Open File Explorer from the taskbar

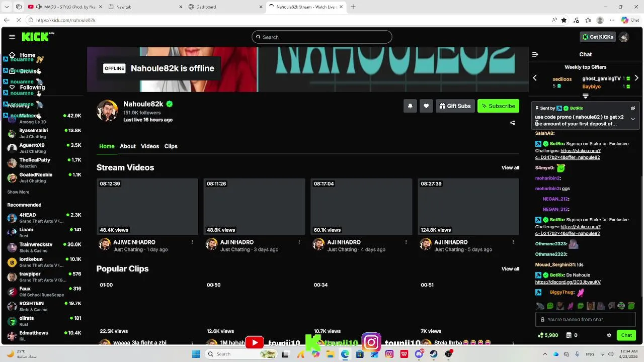(x=330, y=354)
